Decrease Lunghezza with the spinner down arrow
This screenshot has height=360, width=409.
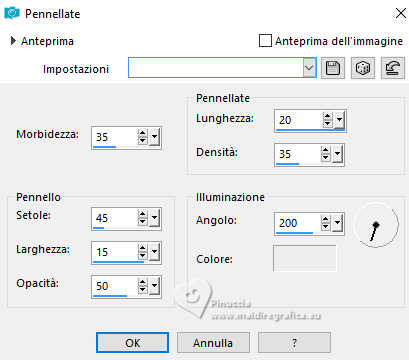click(328, 123)
